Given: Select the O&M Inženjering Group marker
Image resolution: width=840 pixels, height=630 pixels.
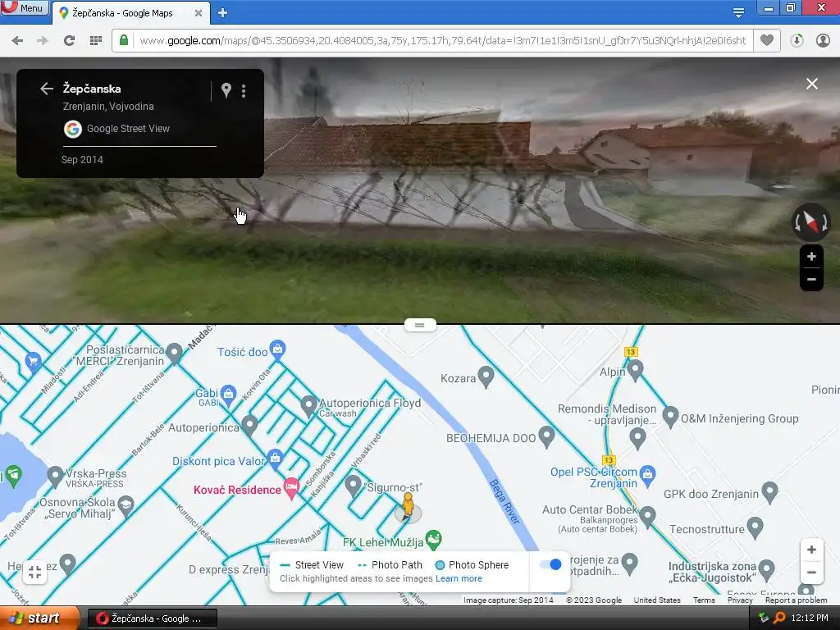Looking at the screenshot, I should [x=671, y=417].
